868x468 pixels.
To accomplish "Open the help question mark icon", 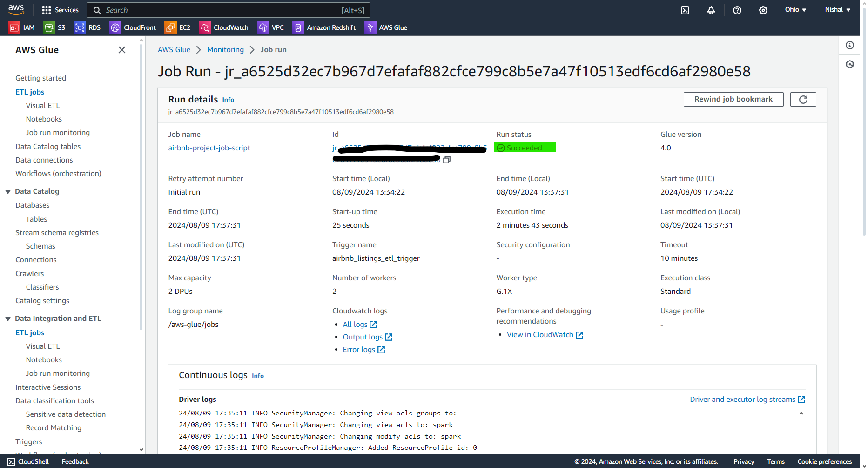I will (737, 10).
